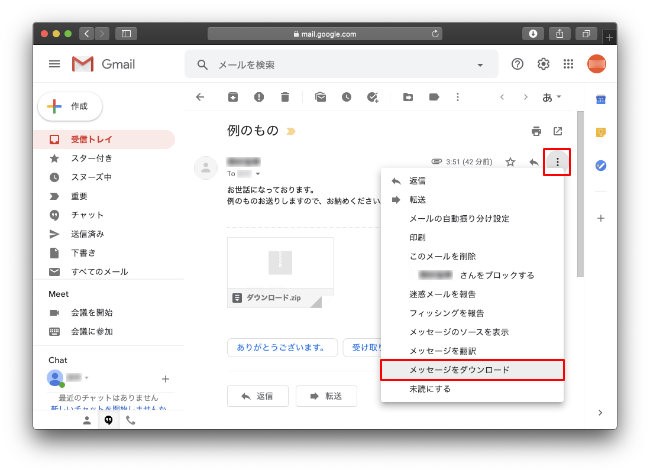Open the 受信トレイ inbox folder
The width and height of the screenshot is (650, 473).
click(x=91, y=139)
